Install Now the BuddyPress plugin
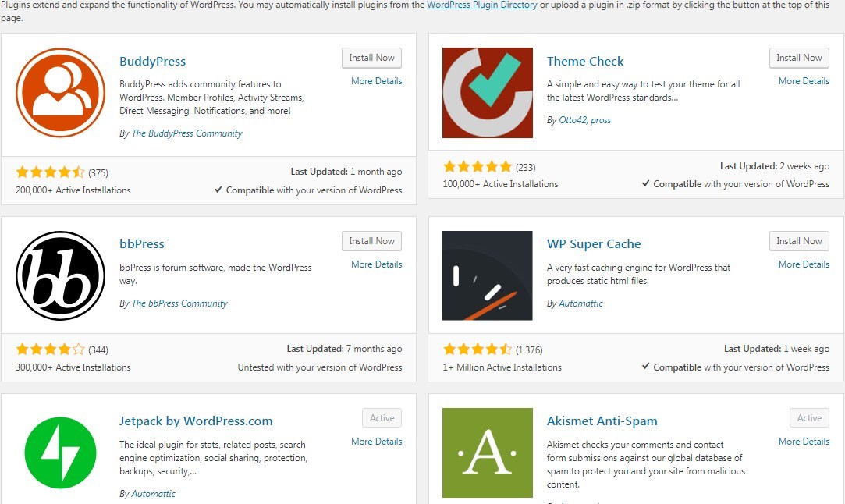The width and height of the screenshot is (845, 504). [371, 57]
